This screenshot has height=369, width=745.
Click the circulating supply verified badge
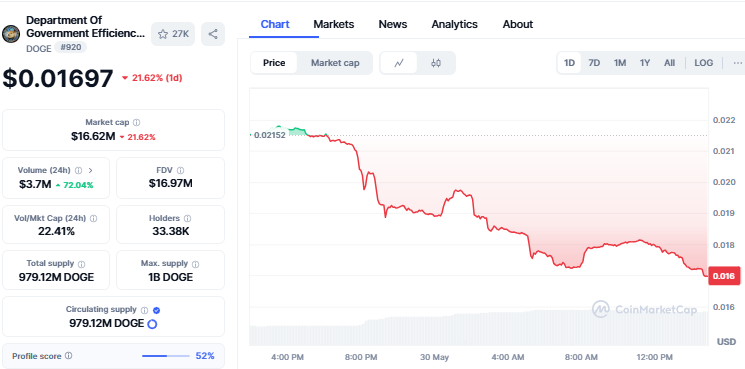(x=157, y=310)
